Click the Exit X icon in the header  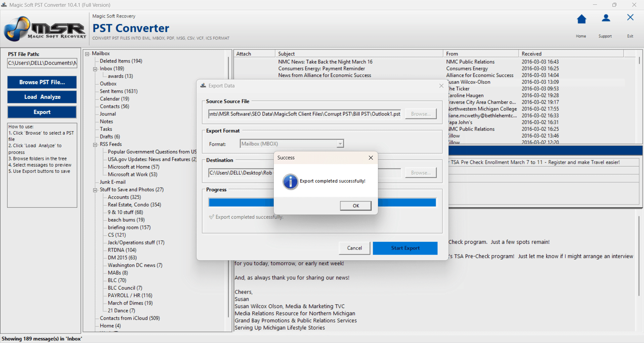coord(630,17)
